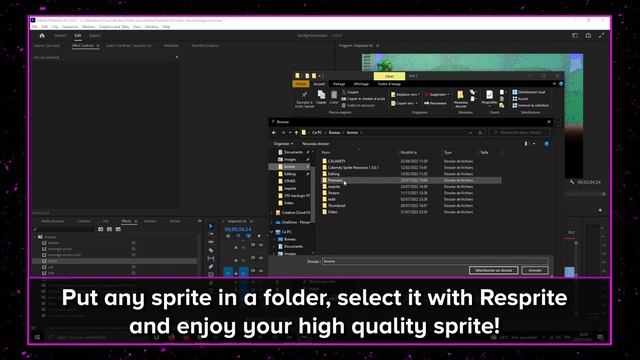
Task: Select the Razor tool
Action: pos(211,250)
